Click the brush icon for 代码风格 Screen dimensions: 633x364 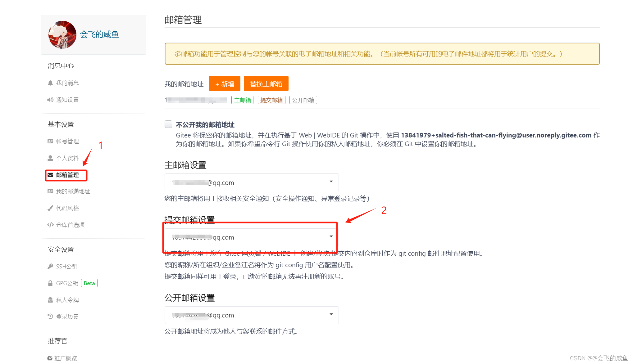point(50,208)
